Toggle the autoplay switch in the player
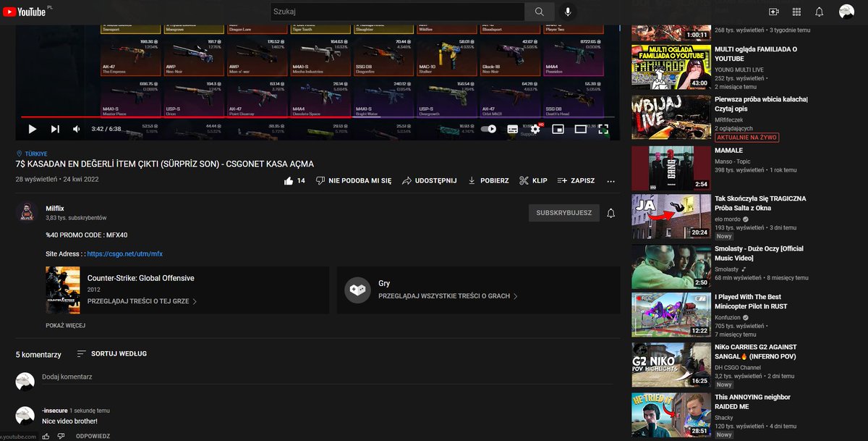The height and width of the screenshot is (441, 868). point(489,129)
